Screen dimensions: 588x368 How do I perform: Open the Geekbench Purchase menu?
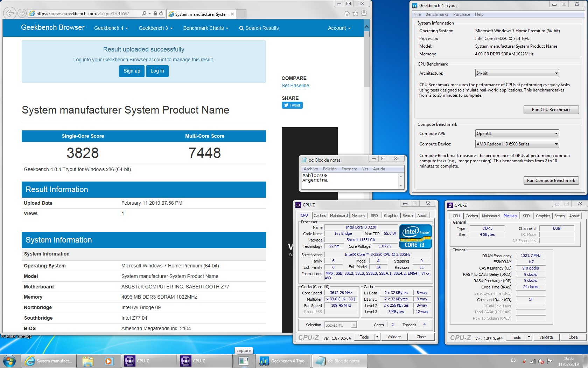[462, 14]
